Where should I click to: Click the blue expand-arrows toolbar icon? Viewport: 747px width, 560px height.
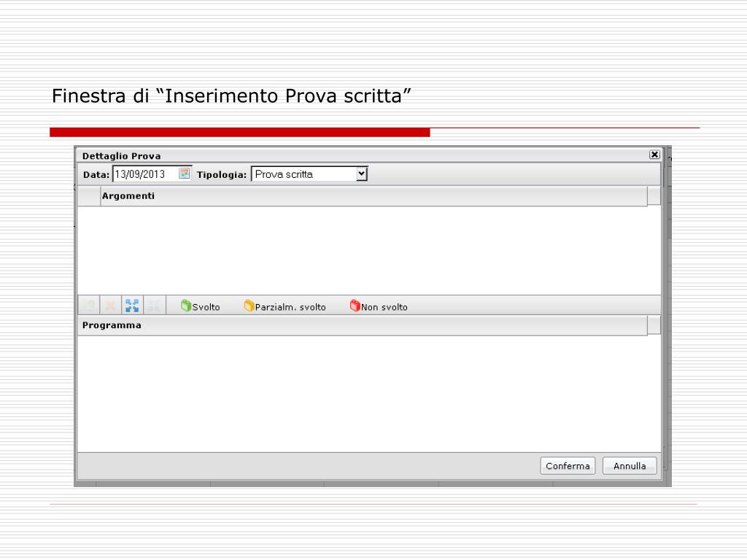tap(132, 306)
